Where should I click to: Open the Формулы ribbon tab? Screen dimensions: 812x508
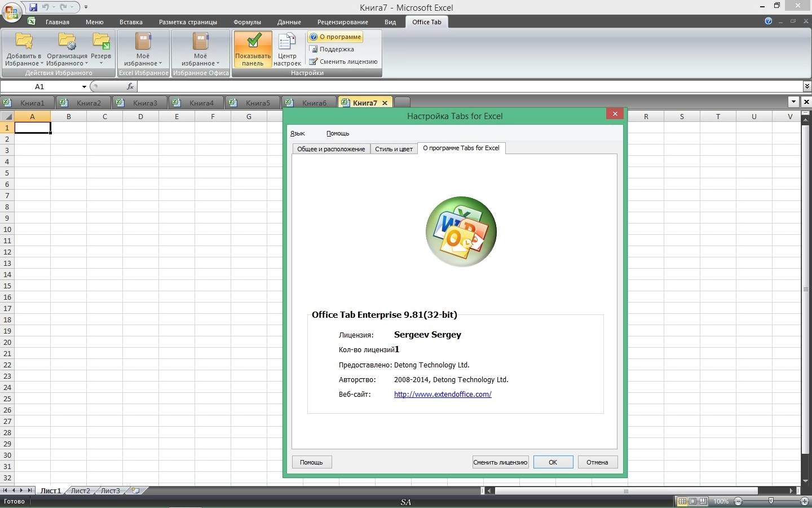coord(247,22)
